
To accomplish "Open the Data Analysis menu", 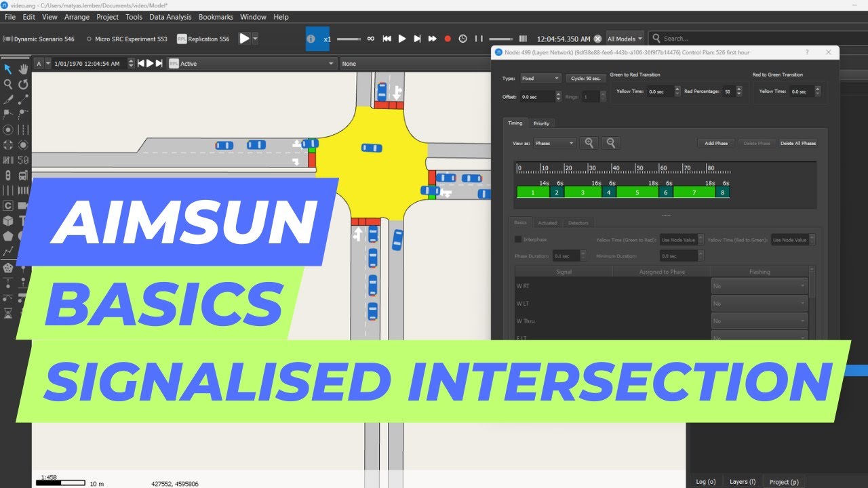I will (170, 17).
